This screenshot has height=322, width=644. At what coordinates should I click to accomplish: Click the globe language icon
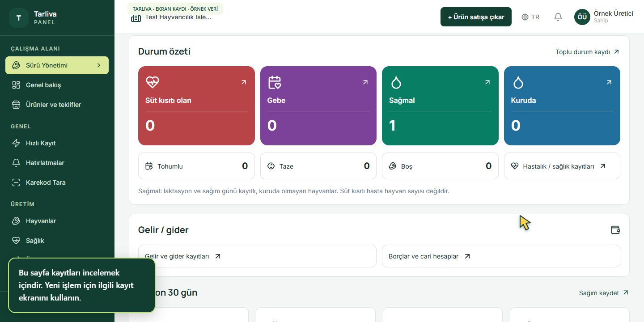525,17
